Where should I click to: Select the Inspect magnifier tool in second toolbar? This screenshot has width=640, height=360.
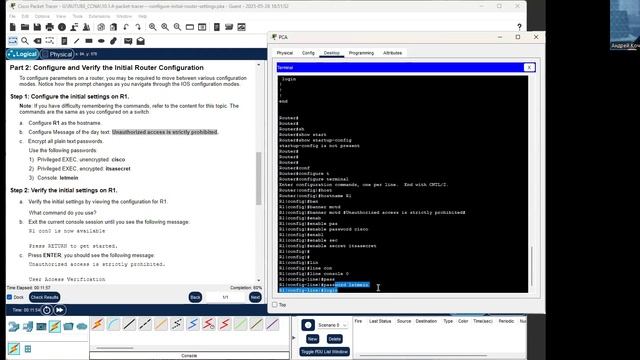pyautogui.click(x=25, y=41)
